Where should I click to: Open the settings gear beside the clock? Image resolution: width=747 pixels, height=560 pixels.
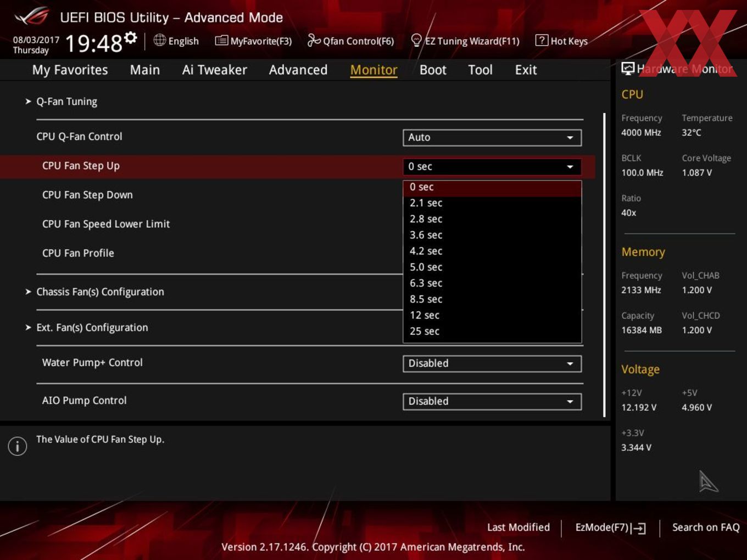pyautogui.click(x=130, y=37)
